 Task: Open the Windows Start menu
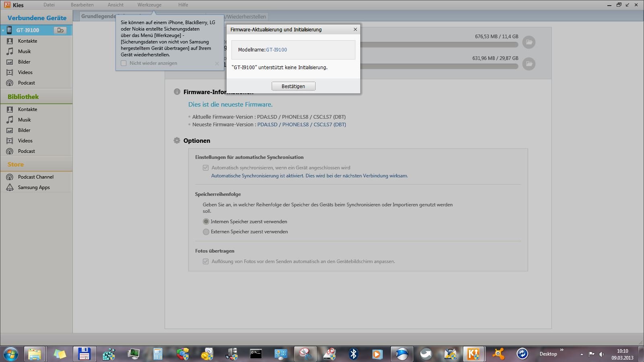point(11,354)
